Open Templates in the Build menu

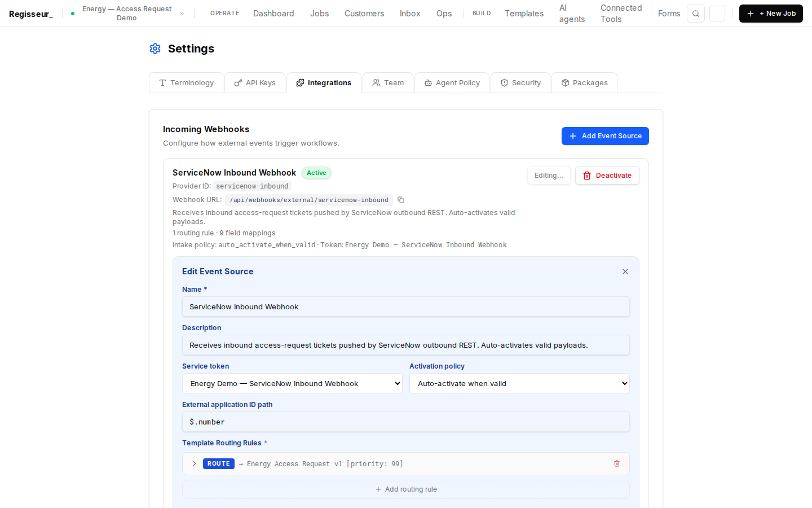pos(524,14)
